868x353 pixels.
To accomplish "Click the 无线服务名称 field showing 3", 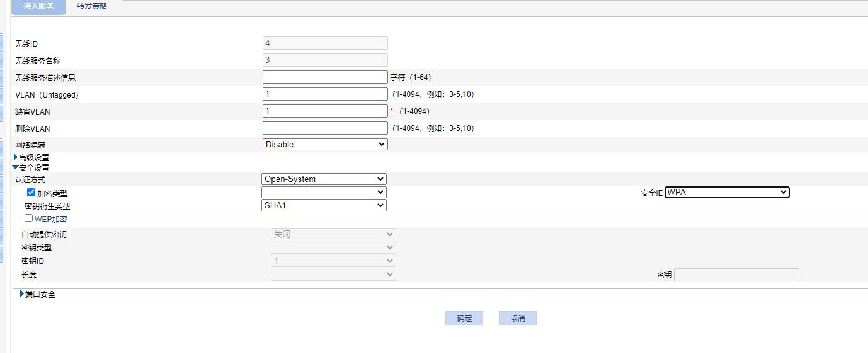I will coord(325,60).
